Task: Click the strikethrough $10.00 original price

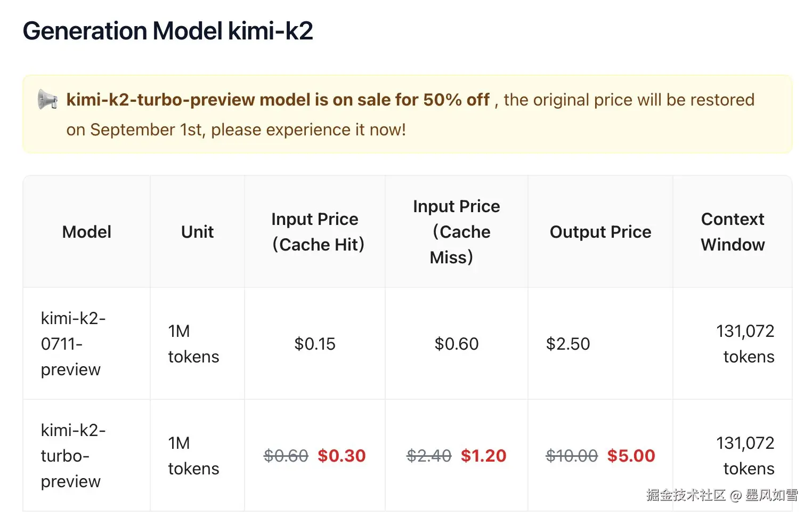Action: pos(572,456)
